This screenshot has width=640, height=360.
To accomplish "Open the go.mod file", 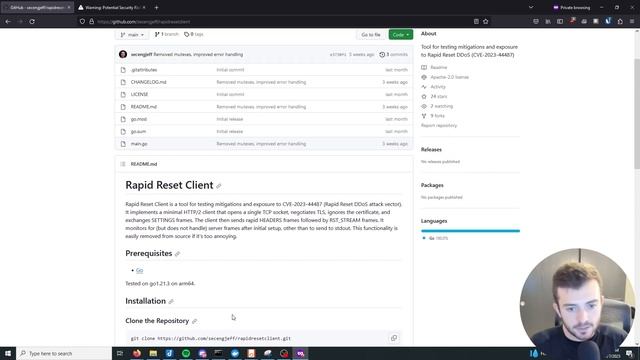I will click(139, 119).
